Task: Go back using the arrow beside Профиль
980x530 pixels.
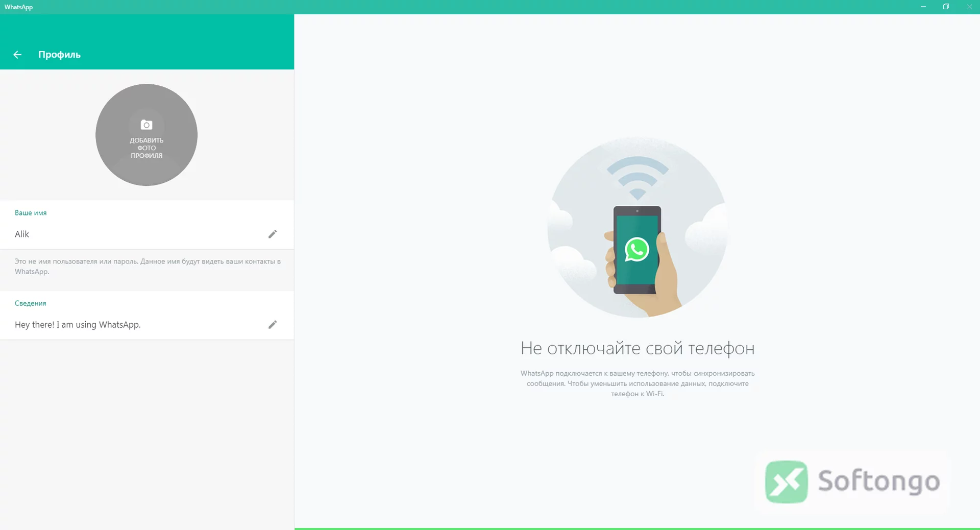Action: [17, 55]
